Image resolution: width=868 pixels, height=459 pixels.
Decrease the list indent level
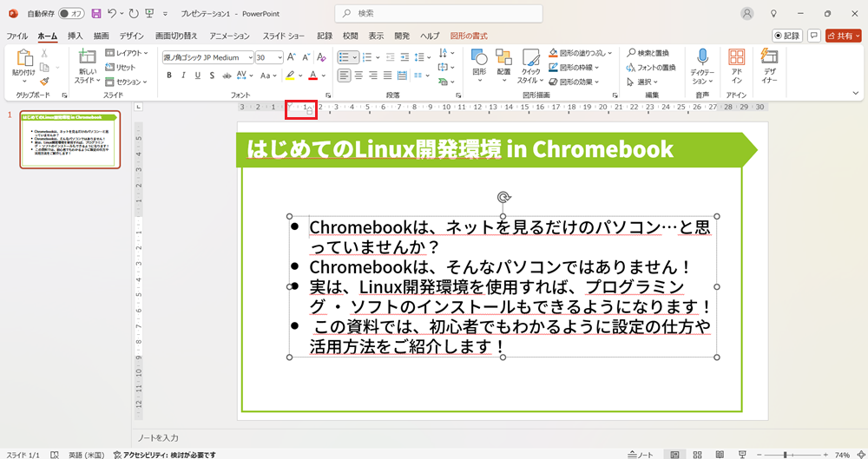(x=391, y=57)
